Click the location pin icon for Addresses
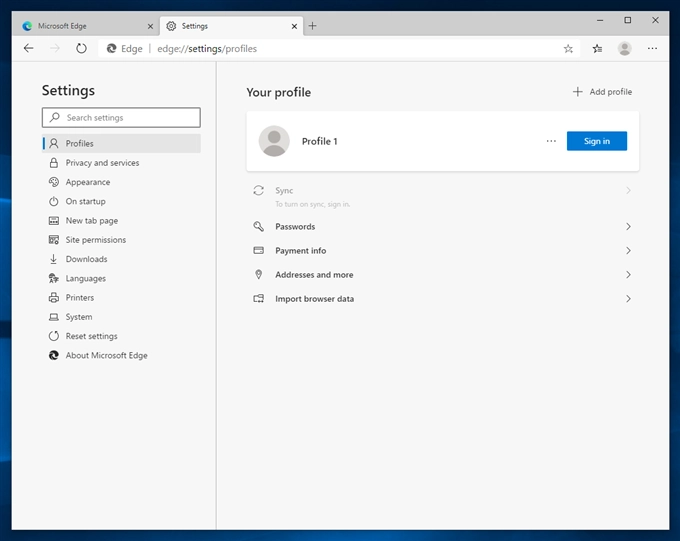Image resolution: width=680 pixels, height=541 pixels. pos(258,275)
